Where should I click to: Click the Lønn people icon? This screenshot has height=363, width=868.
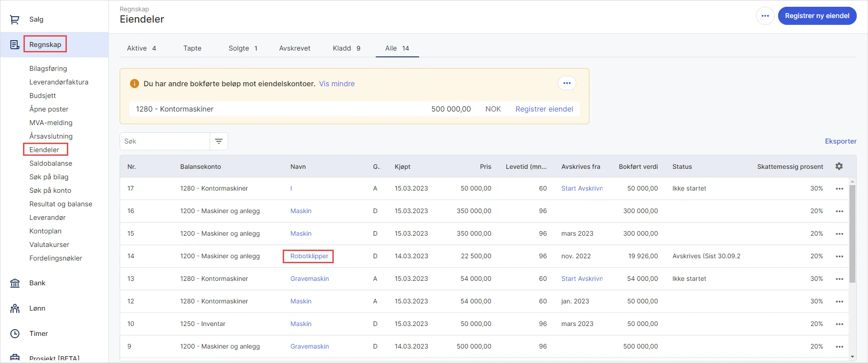(15, 308)
